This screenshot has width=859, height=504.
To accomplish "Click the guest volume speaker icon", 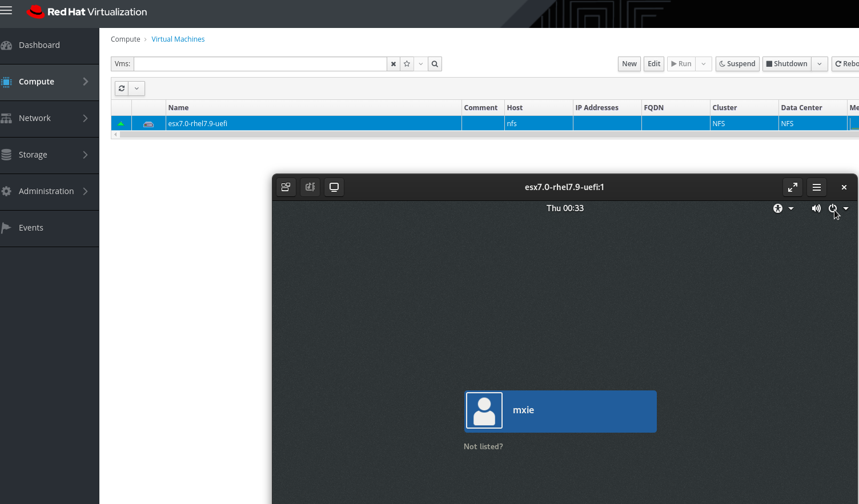I will coord(816,208).
